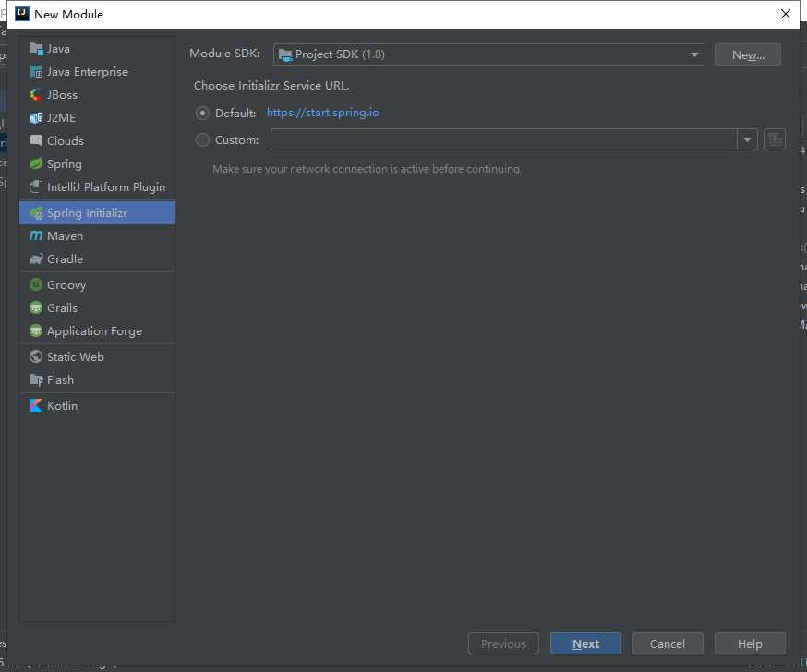Select the Application Forge entry
Screen dimensions: 807x672
[97, 330]
